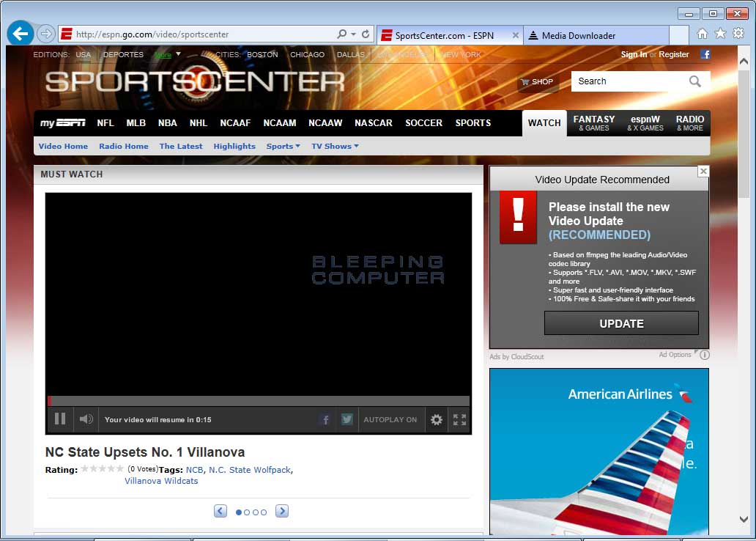Enter fullscreen video mode
Image resolution: width=756 pixels, height=541 pixels.
[459, 420]
